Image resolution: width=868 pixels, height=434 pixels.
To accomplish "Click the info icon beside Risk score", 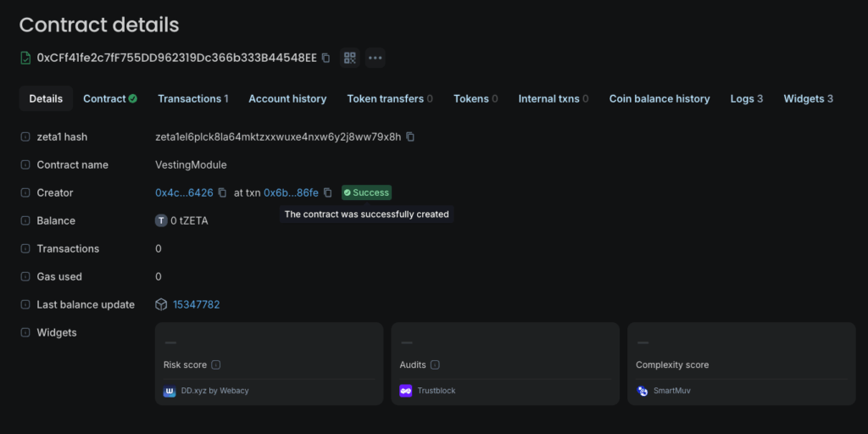I will (x=216, y=364).
